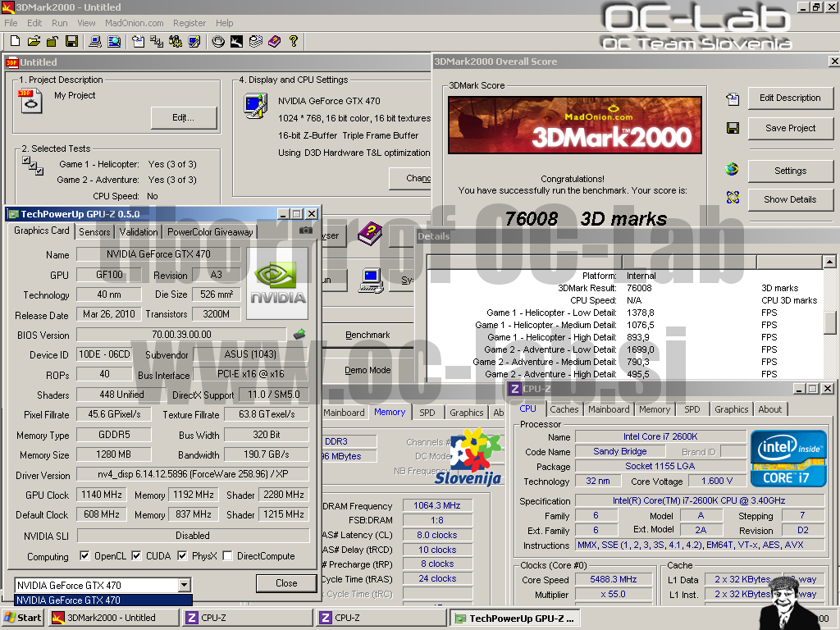Open the About tab in right CPU-Z window
The image size is (840, 630).
tap(769, 409)
